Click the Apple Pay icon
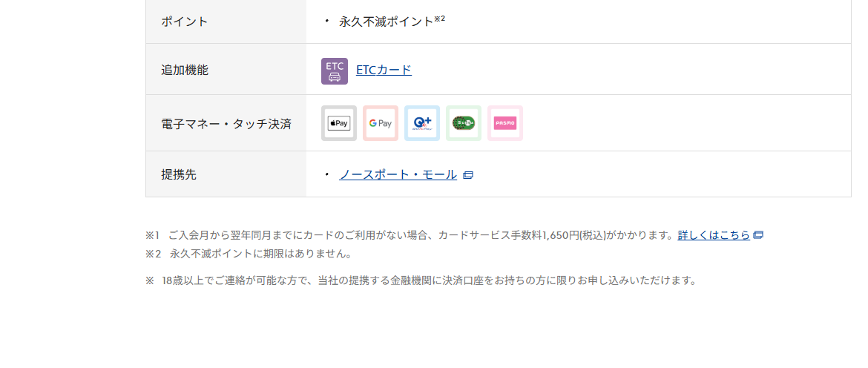 coord(339,123)
